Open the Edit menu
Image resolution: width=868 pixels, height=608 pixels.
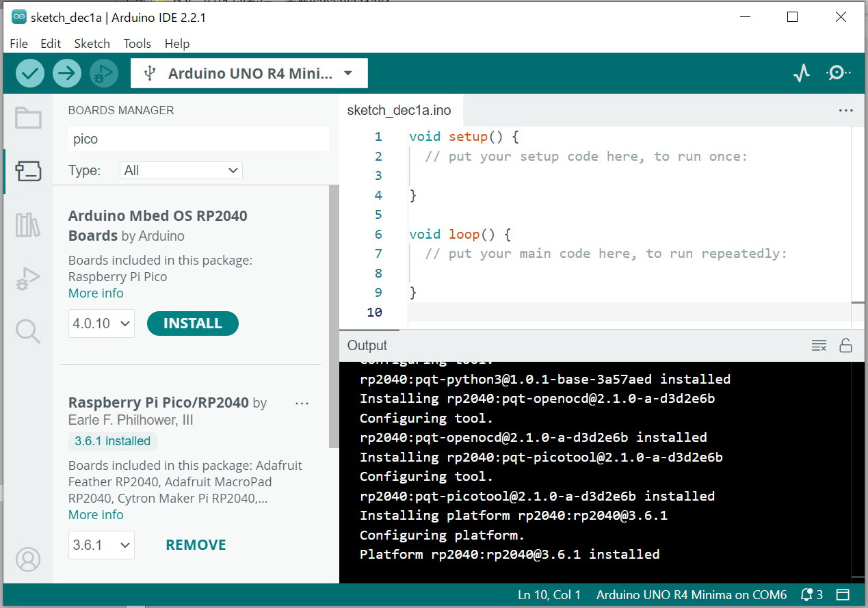[x=51, y=44]
